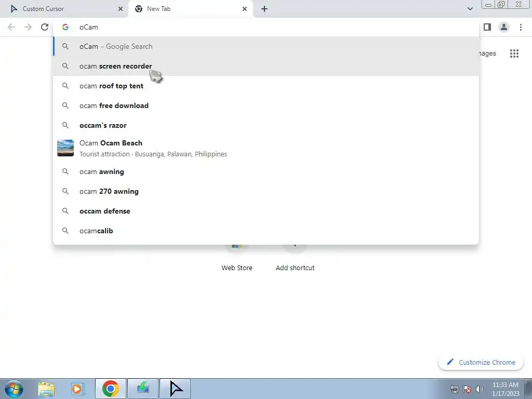Click the volume speaker tray icon
This screenshot has height=399, width=532.
pyautogui.click(x=480, y=389)
